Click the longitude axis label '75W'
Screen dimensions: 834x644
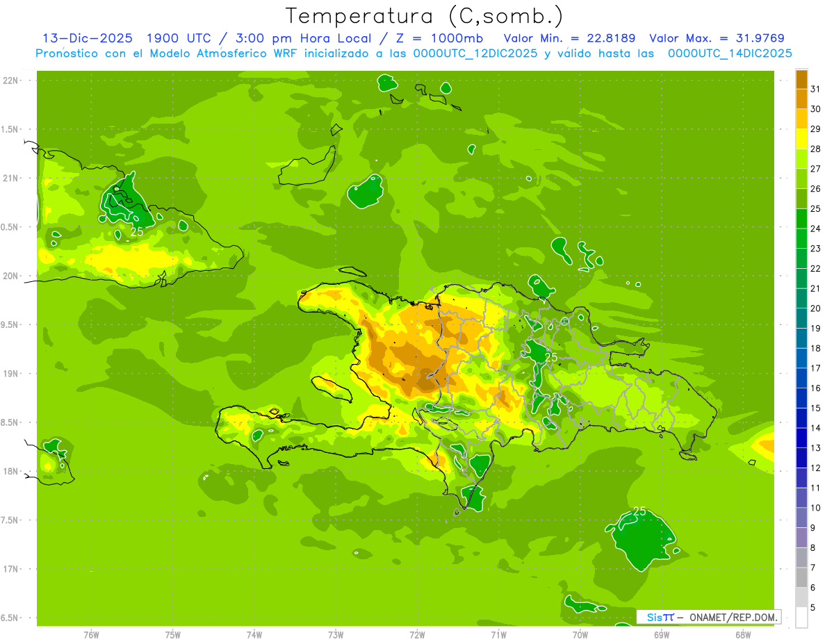coord(173,635)
